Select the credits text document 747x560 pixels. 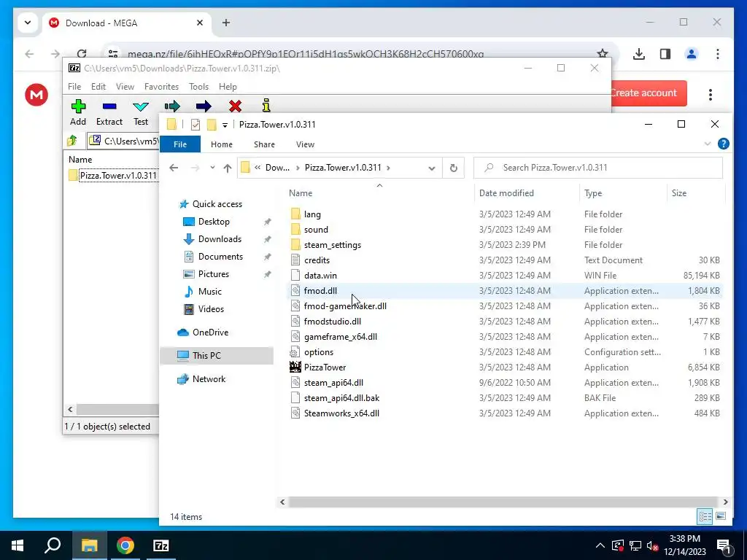click(317, 260)
